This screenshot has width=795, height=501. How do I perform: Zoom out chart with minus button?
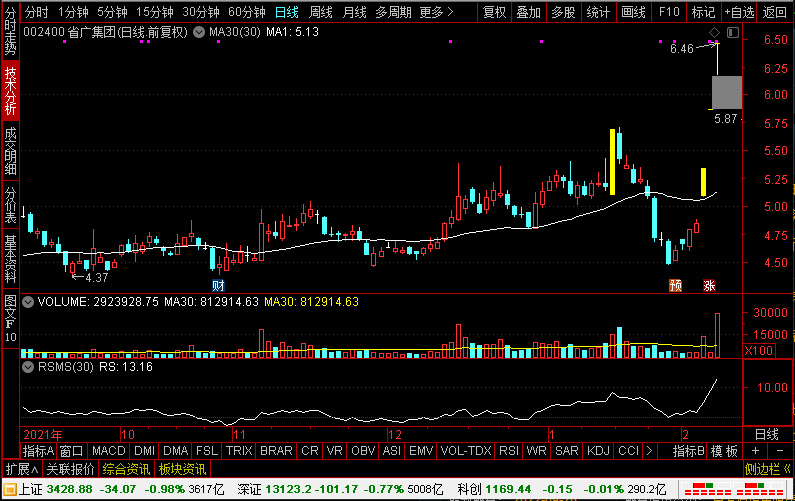[780, 451]
